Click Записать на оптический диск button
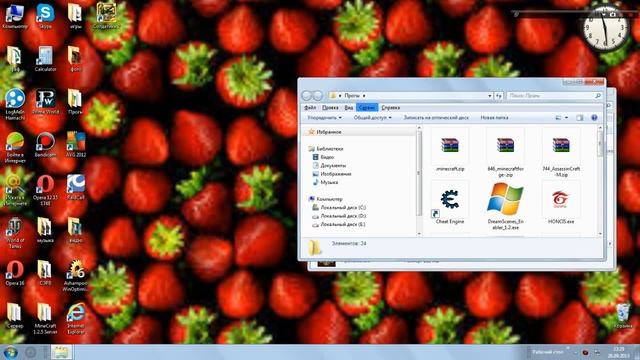Viewport: 640px width, 360px height. pyautogui.click(x=436, y=118)
